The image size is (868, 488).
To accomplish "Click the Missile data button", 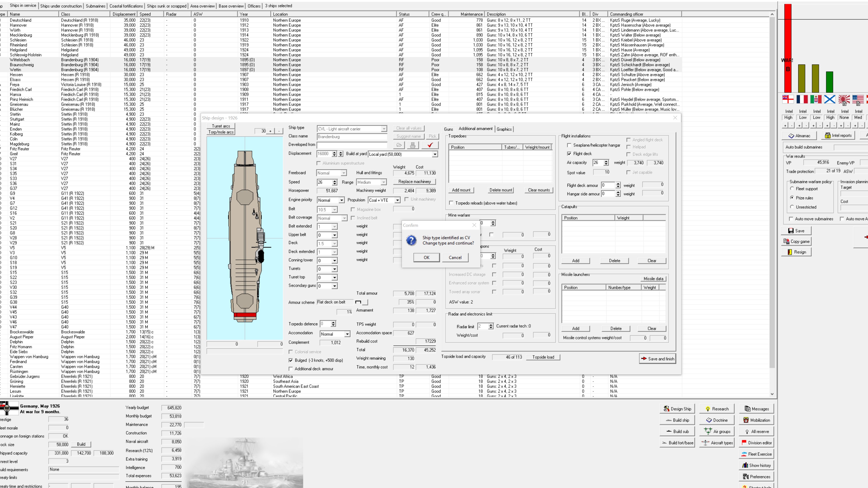I will (x=653, y=279).
